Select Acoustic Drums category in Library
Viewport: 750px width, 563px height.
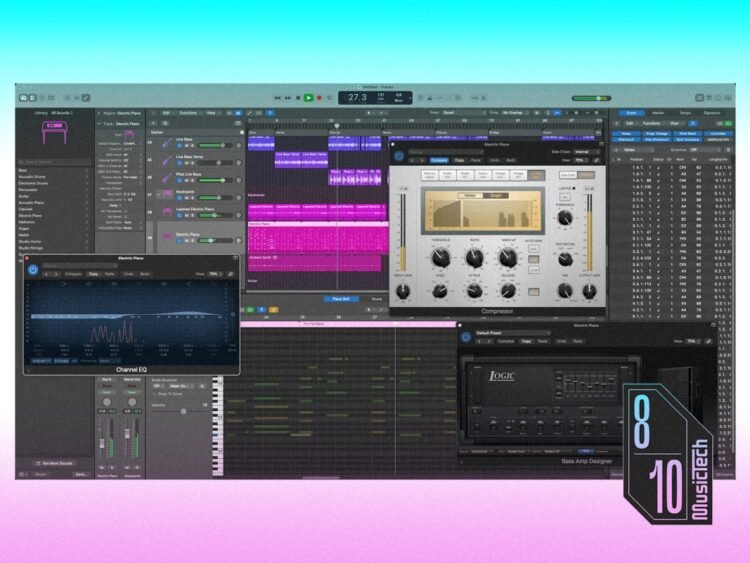[x=54, y=177]
